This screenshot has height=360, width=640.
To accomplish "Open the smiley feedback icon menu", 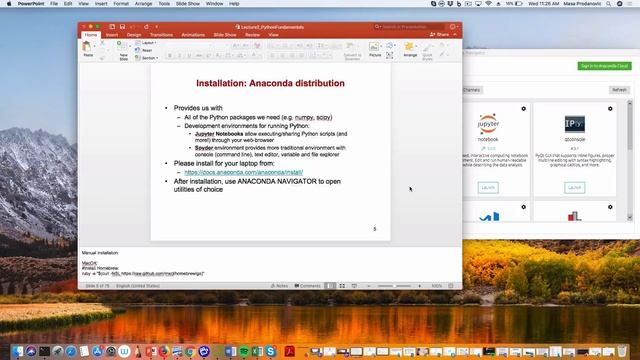I will pos(453,27).
